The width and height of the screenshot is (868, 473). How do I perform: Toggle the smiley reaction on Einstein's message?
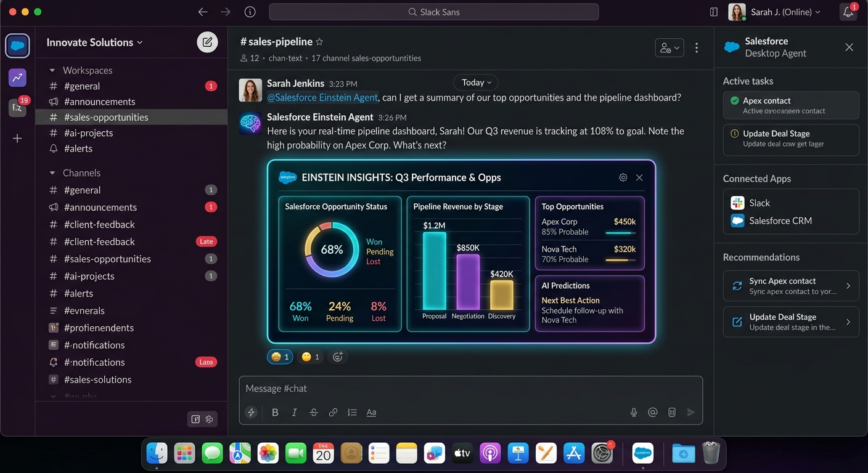tap(280, 357)
